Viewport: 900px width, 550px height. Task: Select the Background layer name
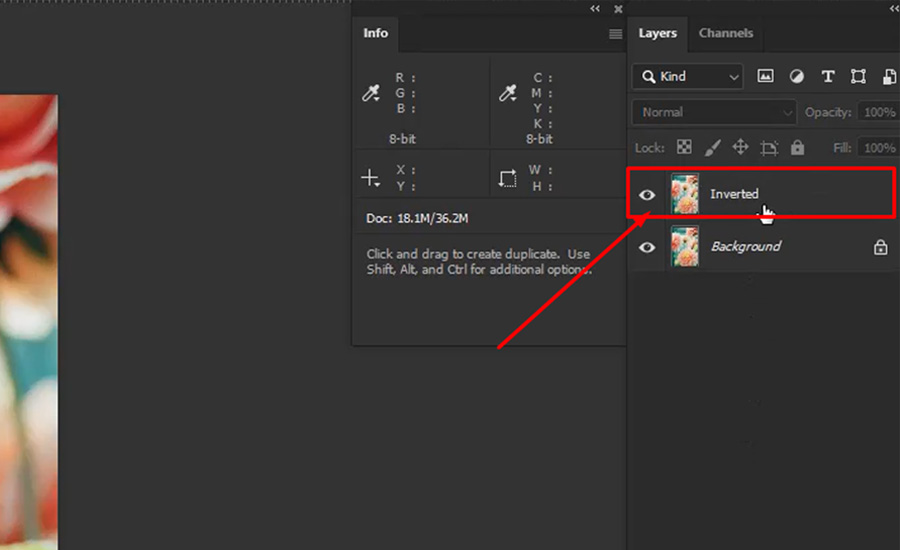point(746,246)
